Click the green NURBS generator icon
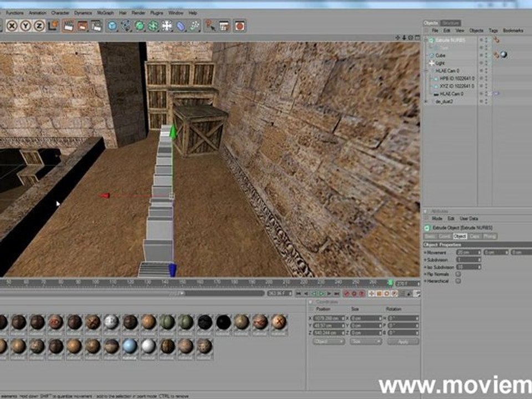This screenshot has width=532, height=399. (140, 26)
